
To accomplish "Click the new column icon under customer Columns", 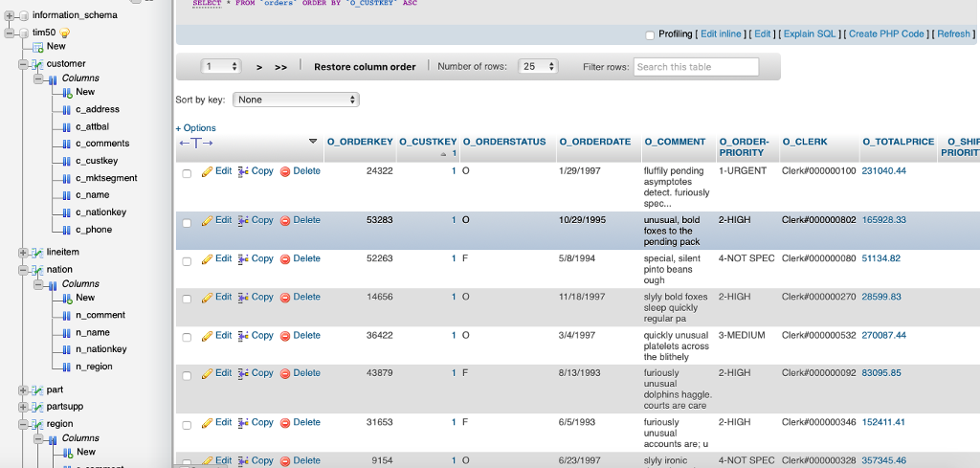I will [68, 93].
